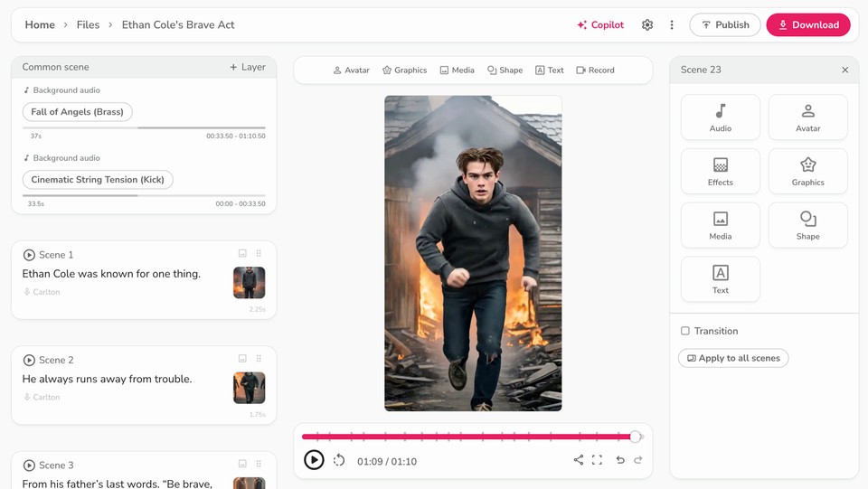Undo the last action
The image size is (868, 489).
point(620,460)
